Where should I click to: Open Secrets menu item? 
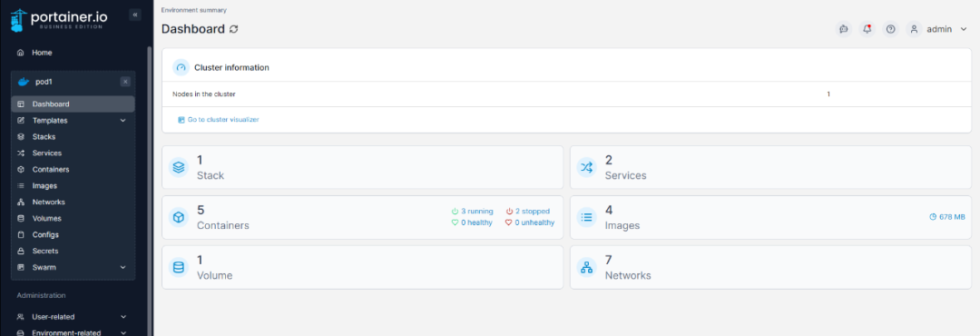pyautogui.click(x=73, y=251)
